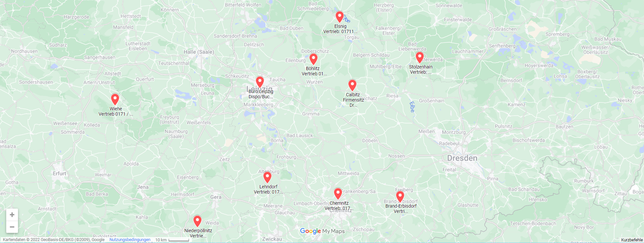Open the Wiehe location marker
Screen dimensions: 644x243
pyautogui.click(x=115, y=99)
